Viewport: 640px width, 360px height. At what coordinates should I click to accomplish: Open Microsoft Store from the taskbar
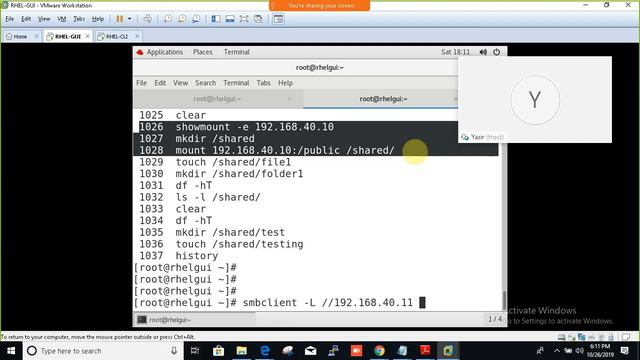click(x=218, y=351)
